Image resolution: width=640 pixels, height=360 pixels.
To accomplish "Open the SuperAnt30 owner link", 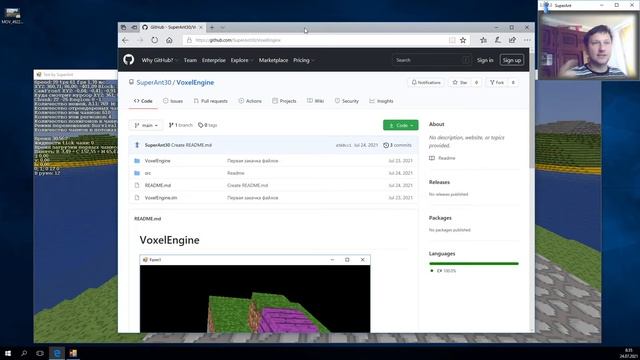I will 154,82.
